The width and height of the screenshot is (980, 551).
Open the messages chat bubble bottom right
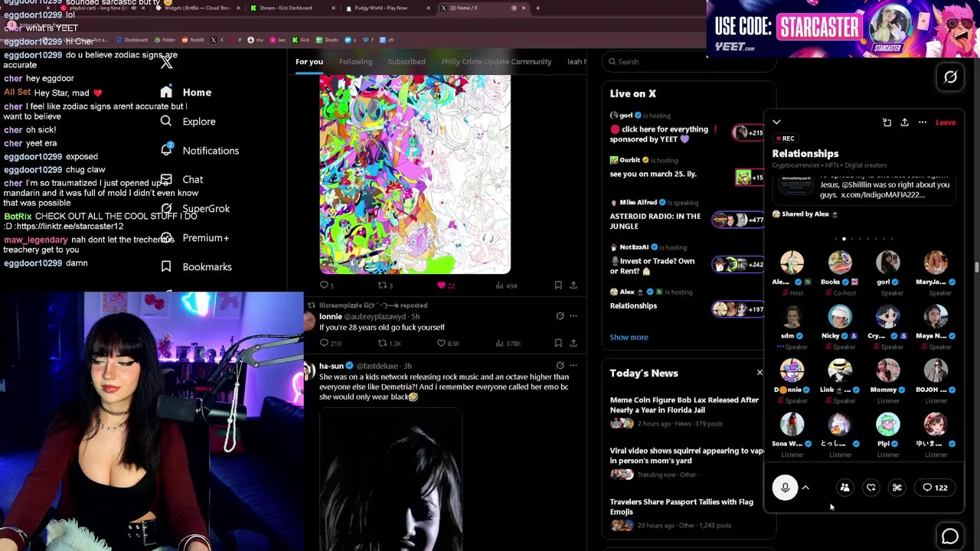pos(950,536)
